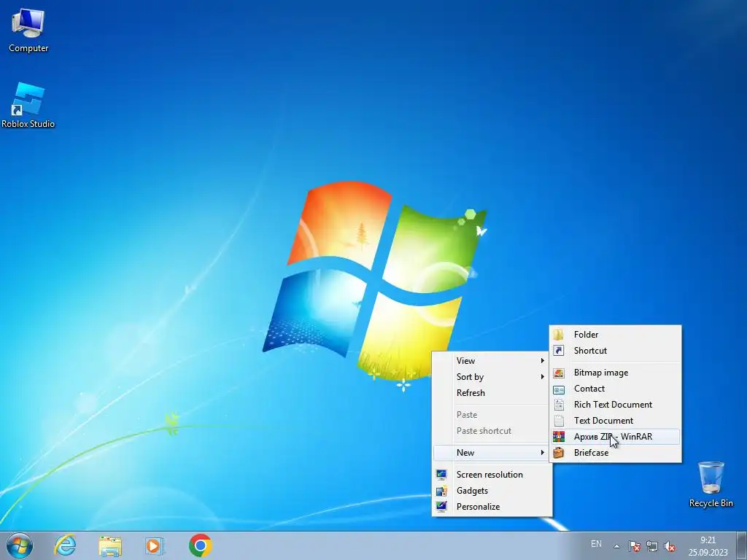
Task: Launch Internet Explorer from taskbar
Action: (65, 545)
